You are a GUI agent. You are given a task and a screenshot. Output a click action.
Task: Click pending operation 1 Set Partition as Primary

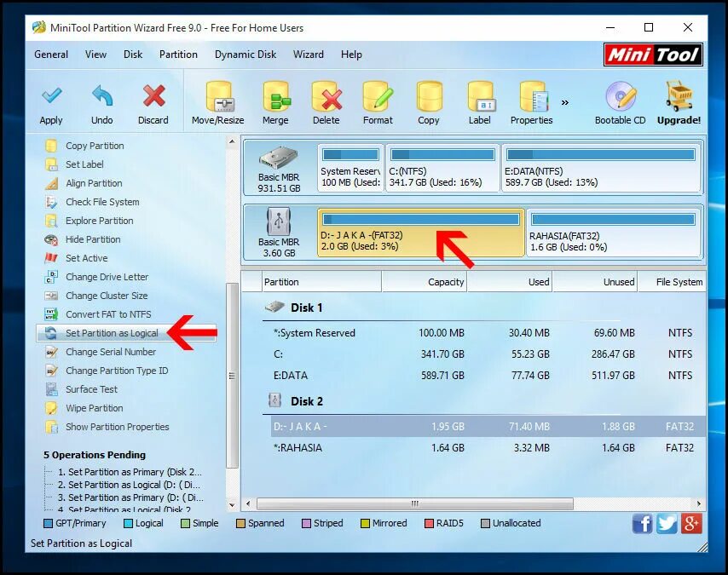tap(130, 472)
